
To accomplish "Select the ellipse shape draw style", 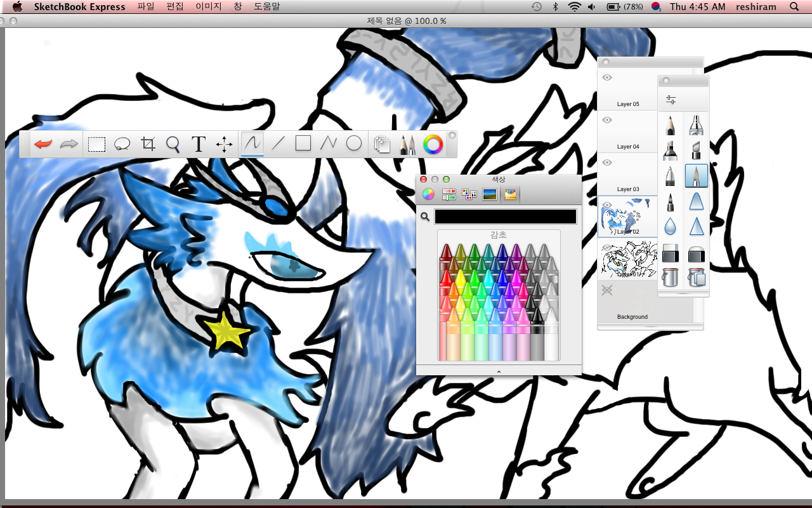I will pyautogui.click(x=354, y=144).
